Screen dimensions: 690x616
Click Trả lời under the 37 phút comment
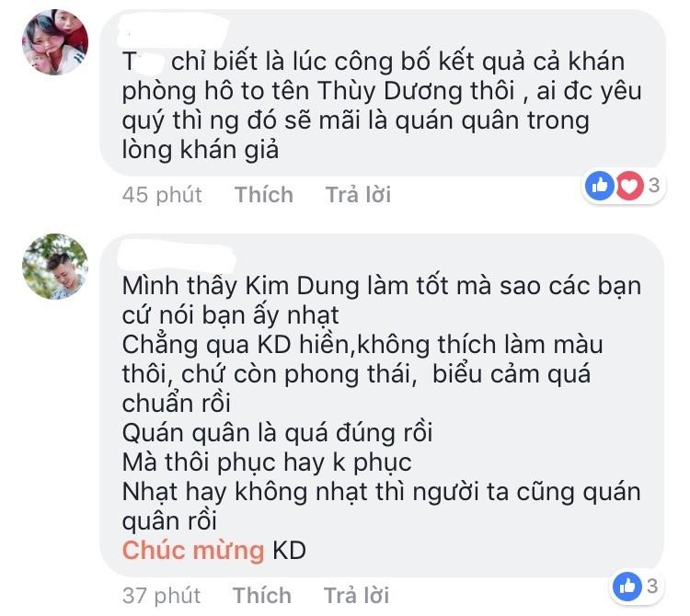(356, 596)
